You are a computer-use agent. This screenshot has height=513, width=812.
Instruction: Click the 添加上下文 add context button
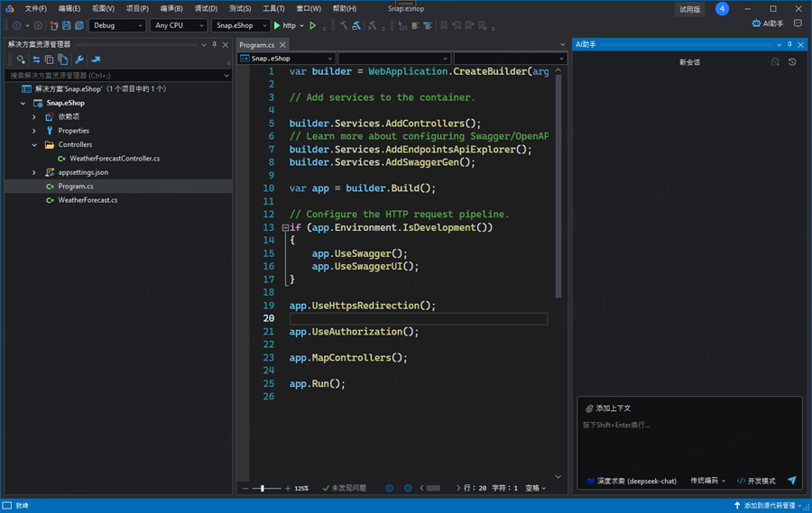[x=608, y=408]
